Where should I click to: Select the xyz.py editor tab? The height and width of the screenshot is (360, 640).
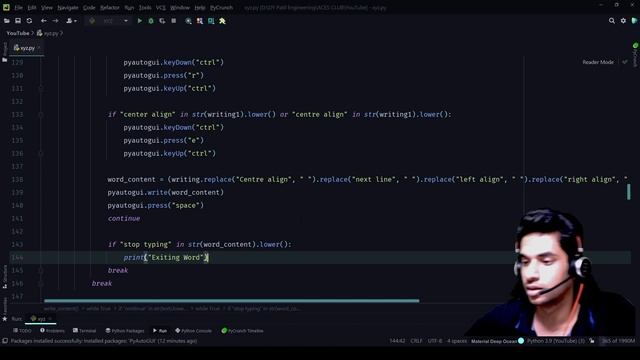[x=27, y=48]
